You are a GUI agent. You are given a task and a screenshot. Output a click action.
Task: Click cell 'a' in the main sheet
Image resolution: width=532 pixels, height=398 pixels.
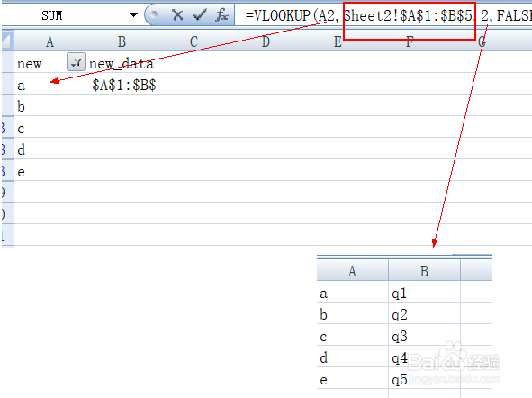[x=50, y=85]
